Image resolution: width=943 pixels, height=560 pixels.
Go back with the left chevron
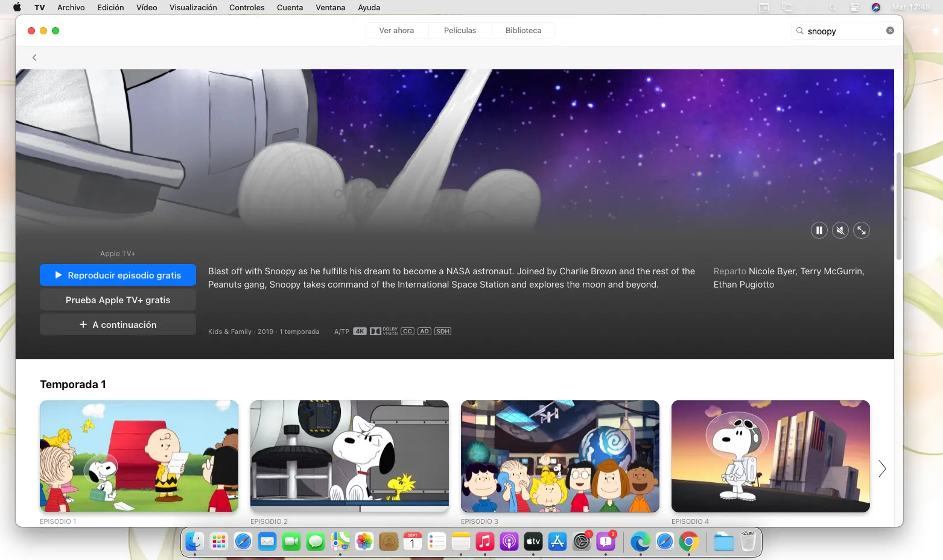(x=34, y=57)
